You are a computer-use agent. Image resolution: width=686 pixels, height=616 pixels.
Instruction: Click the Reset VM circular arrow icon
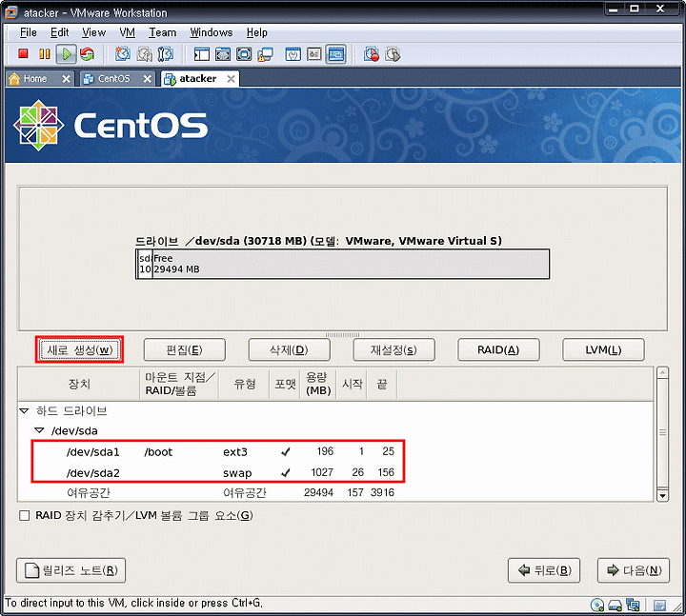click(x=88, y=54)
